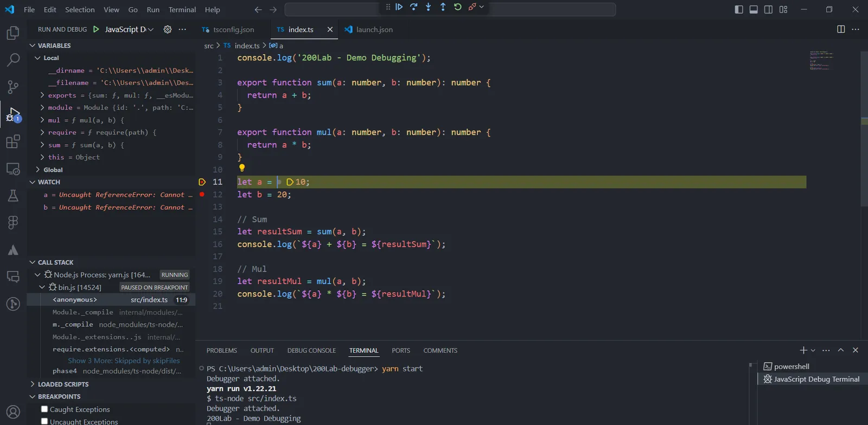Click the command center search box
The image size is (868, 425).
point(450,9)
